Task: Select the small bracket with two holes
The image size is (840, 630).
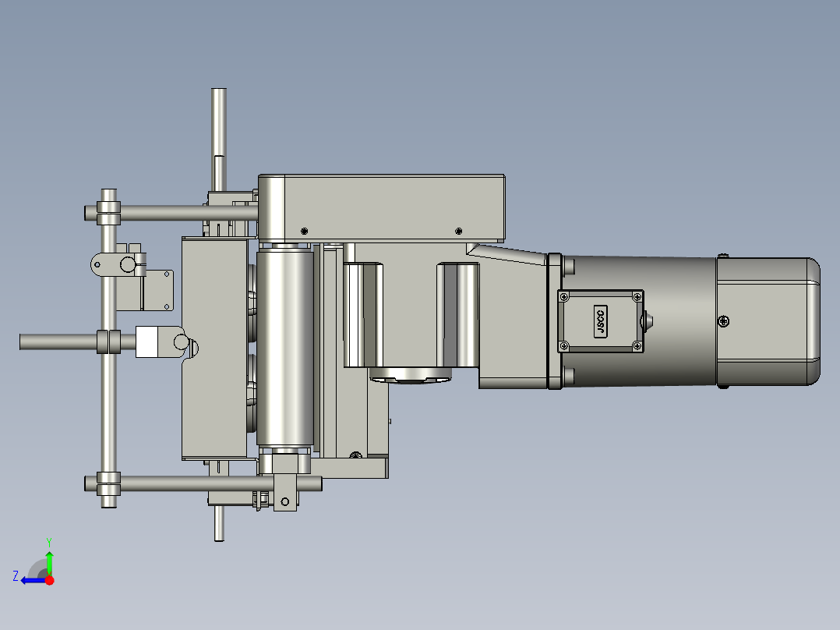Action: [158, 290]
